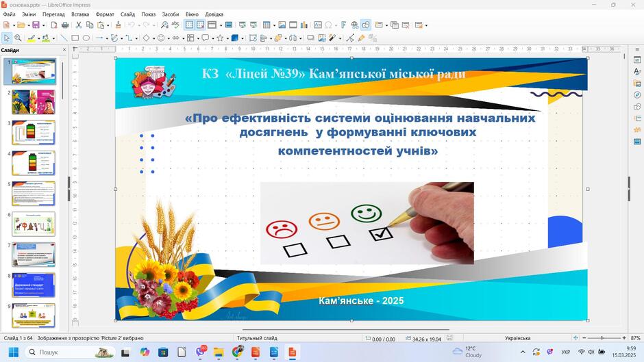Insert a table via toolbar
The width and height of the screenshot is (644, 362).
click(x=266, y=25)
